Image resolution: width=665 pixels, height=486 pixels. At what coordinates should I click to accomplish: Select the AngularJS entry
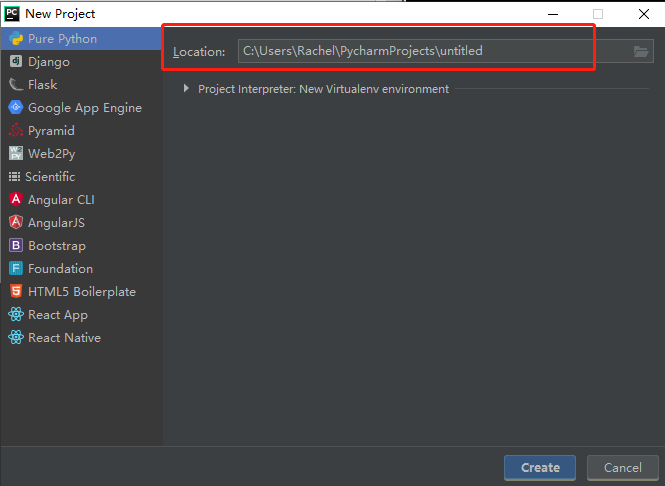pos(81,222)
